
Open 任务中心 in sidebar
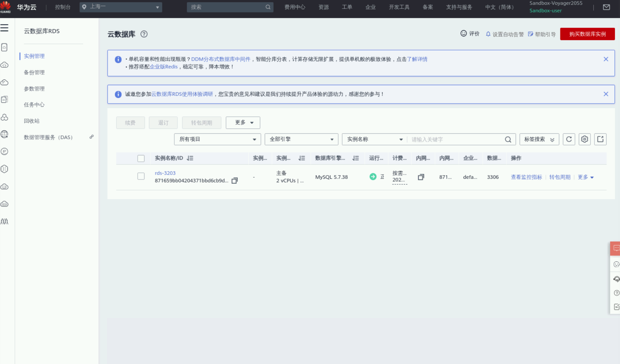(34, 105)
